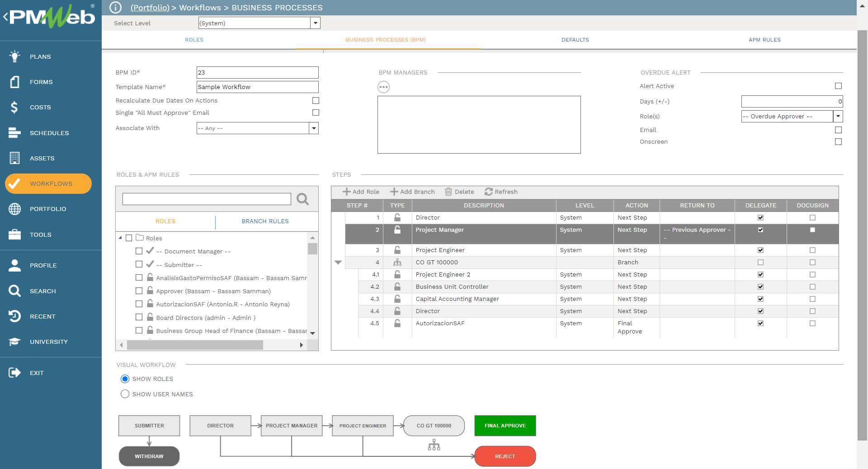Click the Exit icon in the sidebar
The height and width of the screenshot is (469, 868).
coord(14,373)
